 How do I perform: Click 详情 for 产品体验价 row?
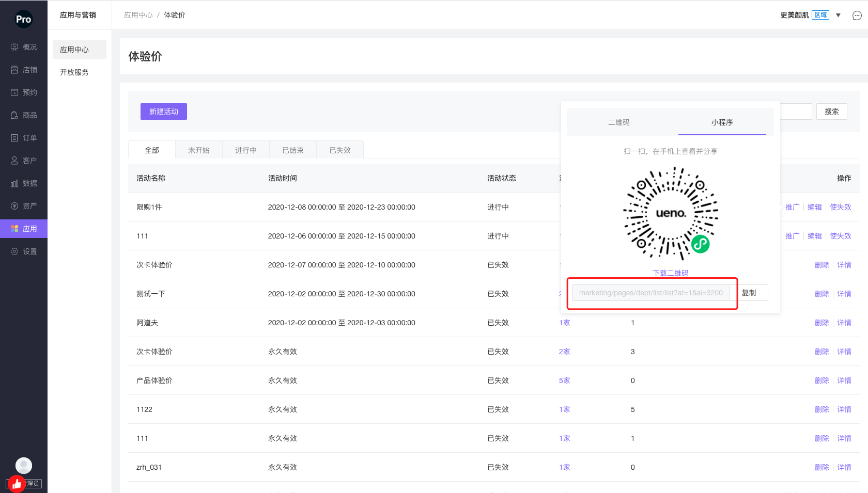[844, 380]
